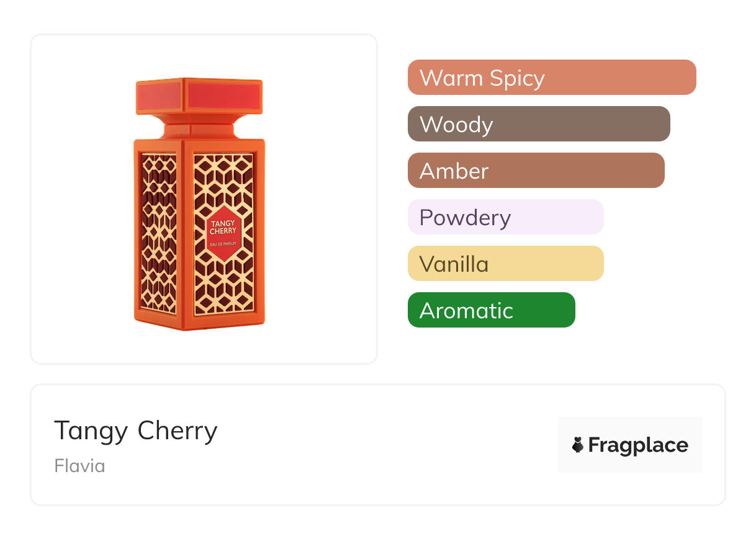Click the gold lattice above the hexagon label
Image resolution: width=756 pixels, height=536 pixels.
coord(223,177)
